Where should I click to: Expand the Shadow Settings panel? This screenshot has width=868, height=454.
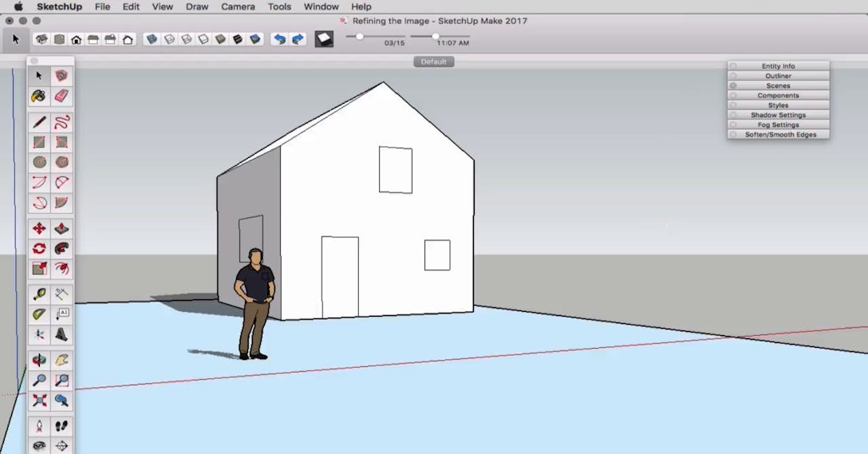[x=778, y=115]
